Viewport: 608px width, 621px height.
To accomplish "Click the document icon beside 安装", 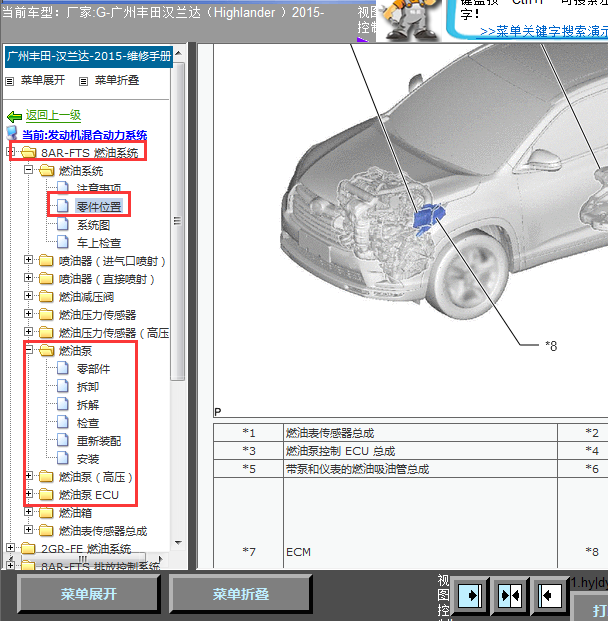I will [63, 458].
